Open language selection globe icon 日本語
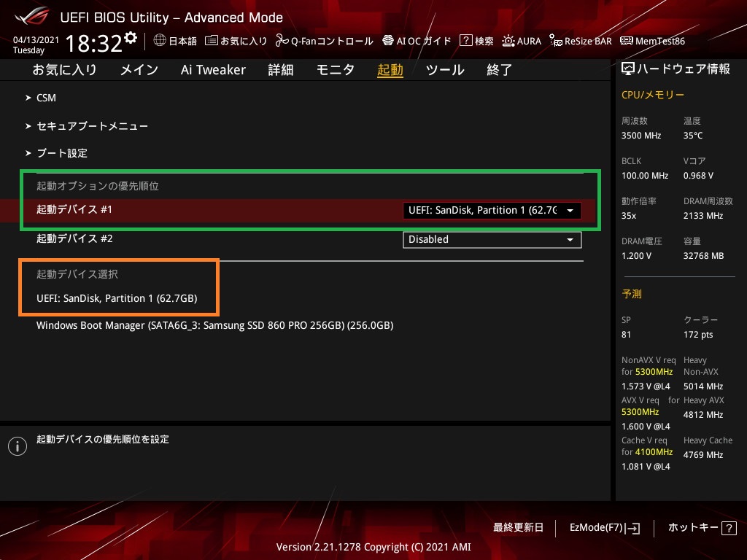This screenshot has height=560, width=747. (x=160, y=41)
